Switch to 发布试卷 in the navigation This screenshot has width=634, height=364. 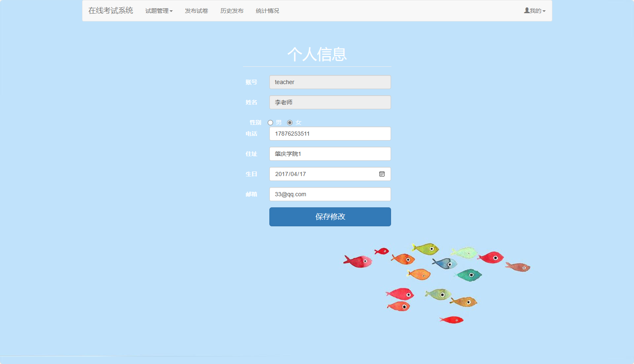[x=197, y=11]
